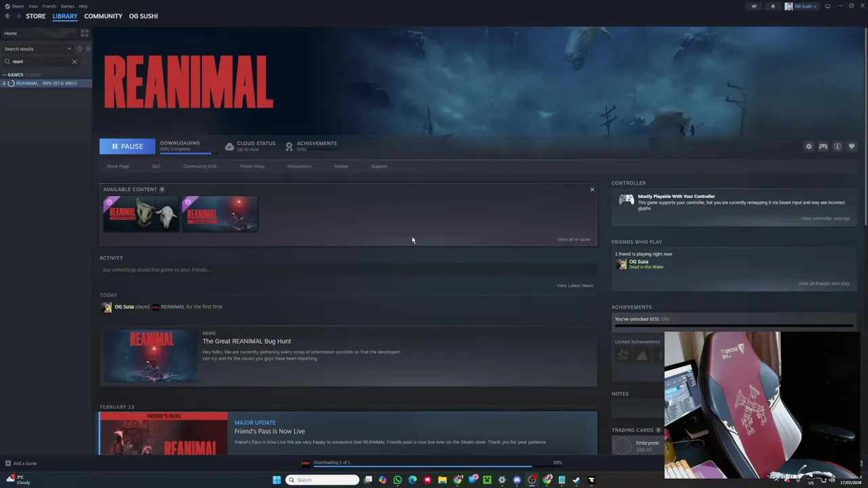Viewport: 868px width, 488px height.
Task: Open the Community Hub tab
Action: click(x=200, y=166)
